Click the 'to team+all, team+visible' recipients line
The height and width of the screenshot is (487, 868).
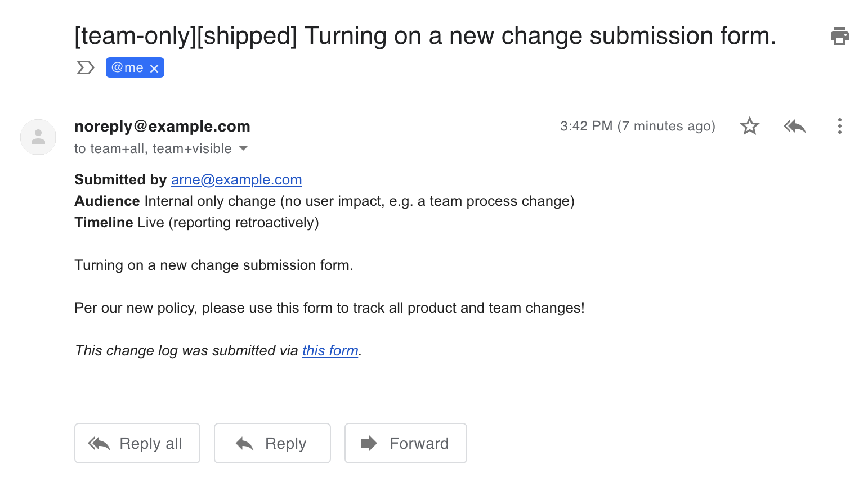tap(153, 148)
